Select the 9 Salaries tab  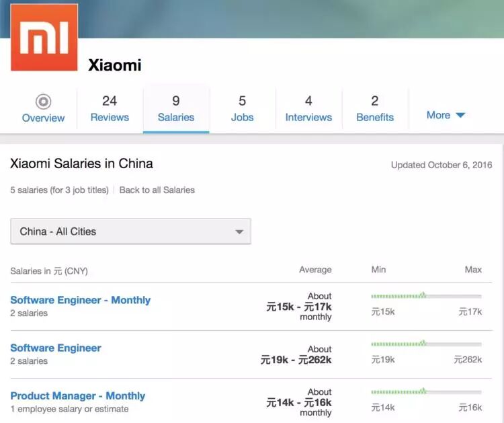(176, 109)
